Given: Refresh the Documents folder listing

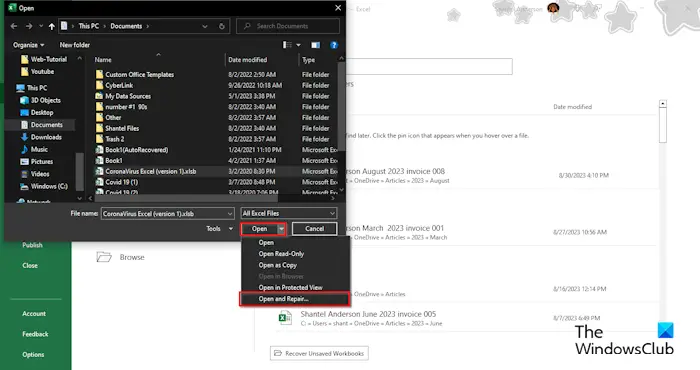Looking at the screenshot, I should pyautogui.click(x=221, y=26).
